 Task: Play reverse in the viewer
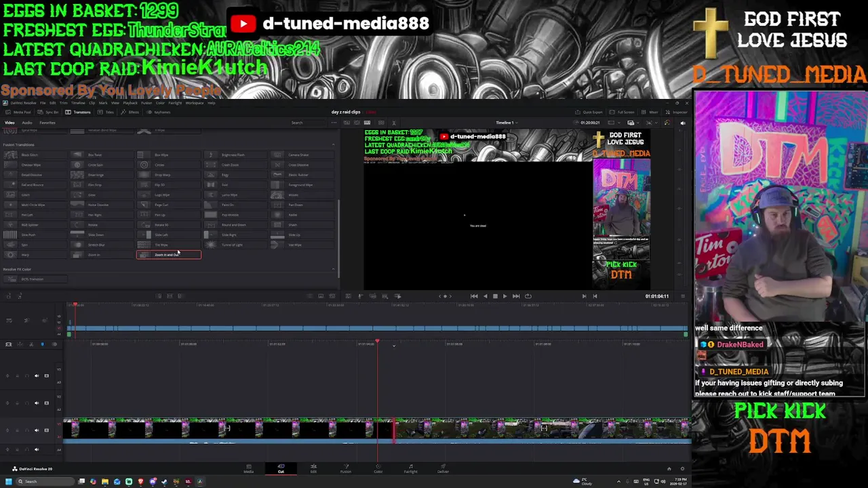tap(485, 296)
